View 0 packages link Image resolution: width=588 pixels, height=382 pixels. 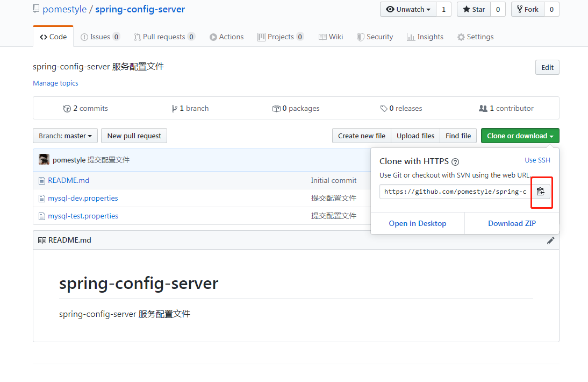[296, 109]
